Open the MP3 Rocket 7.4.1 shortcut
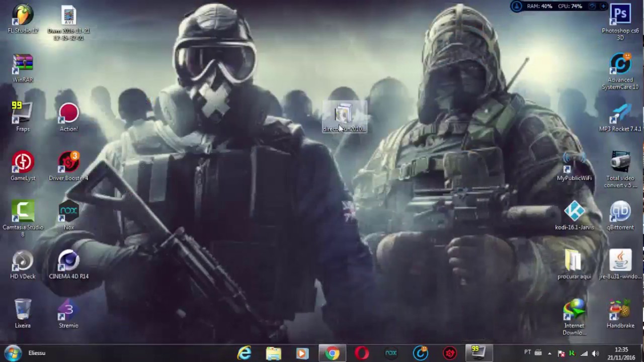 click(620, 117)
